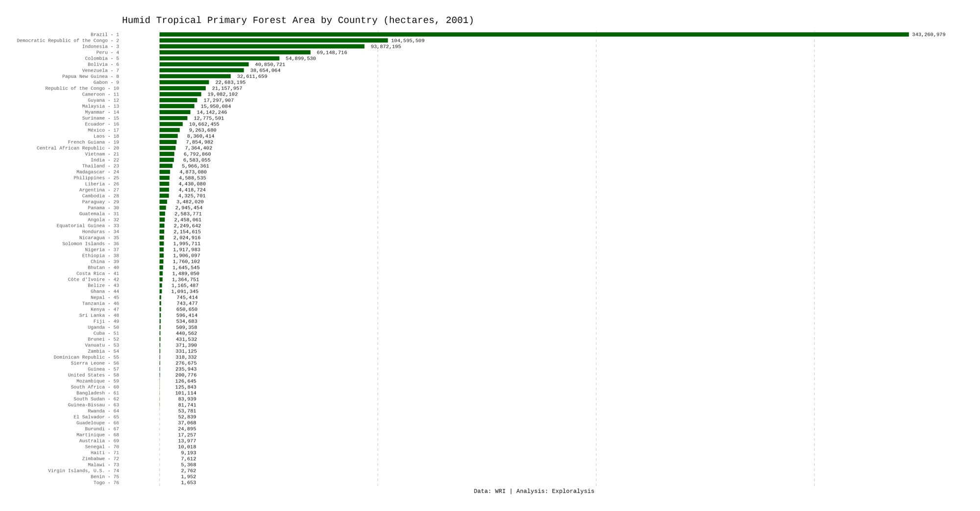Click the Madagascar value label 4,873,080

click(193, 172)
